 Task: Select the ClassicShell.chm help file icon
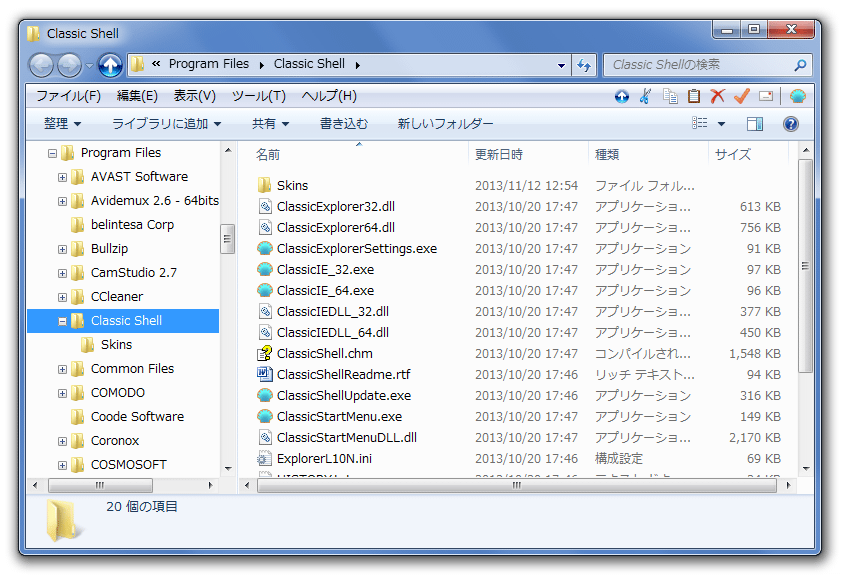[x=264, y=353]
